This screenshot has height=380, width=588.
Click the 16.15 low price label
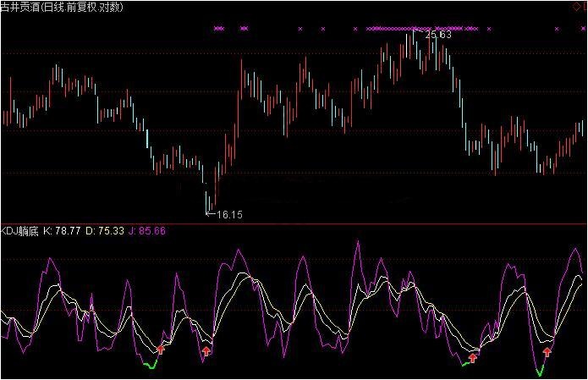(228, 215)
